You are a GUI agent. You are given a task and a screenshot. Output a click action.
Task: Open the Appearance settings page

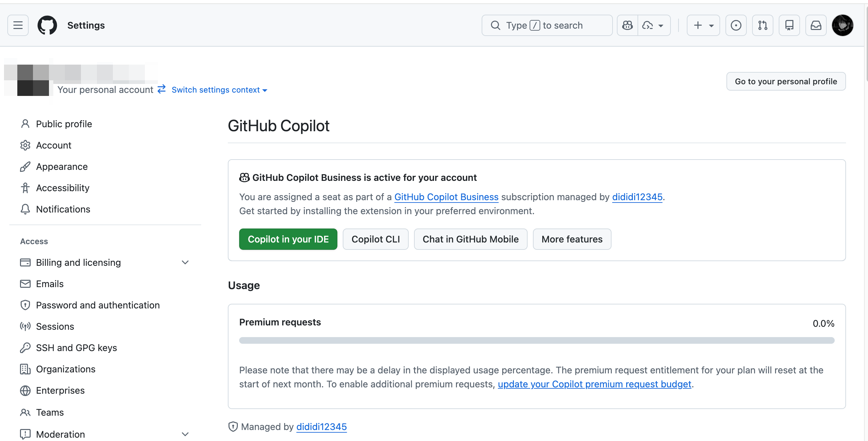pos(62,167)
